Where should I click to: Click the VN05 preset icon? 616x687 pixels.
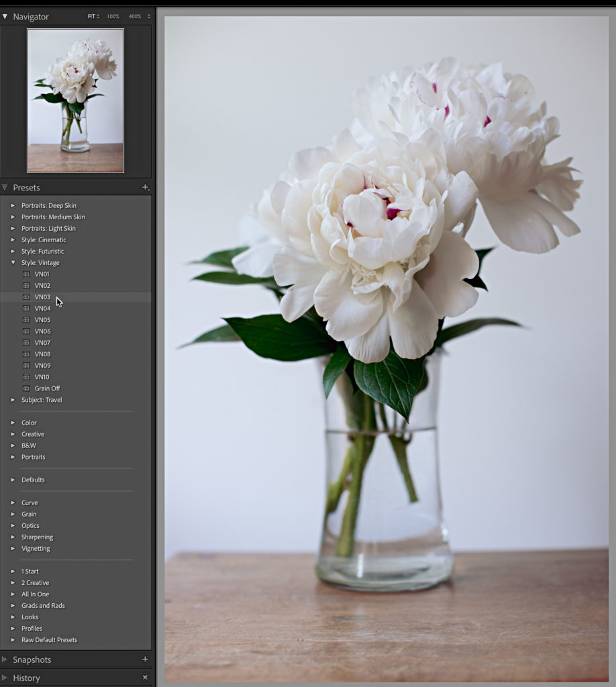coord(26,319)
